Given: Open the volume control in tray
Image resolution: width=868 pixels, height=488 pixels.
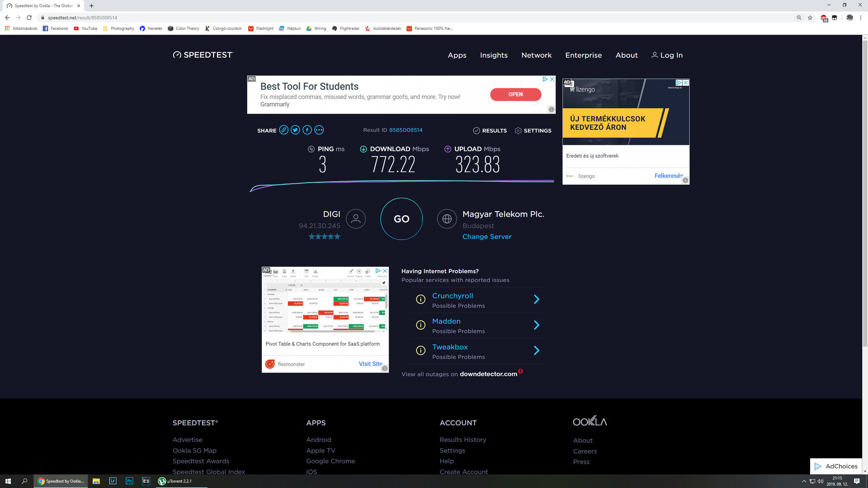Looking at the screenshot, I should tap(820, 481).
